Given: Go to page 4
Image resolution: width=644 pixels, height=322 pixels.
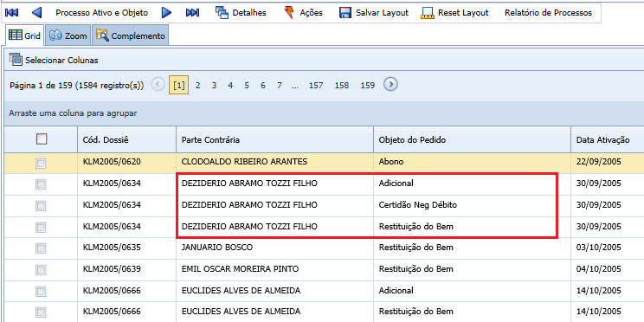Looking at the screenshot, I should 230,86.
